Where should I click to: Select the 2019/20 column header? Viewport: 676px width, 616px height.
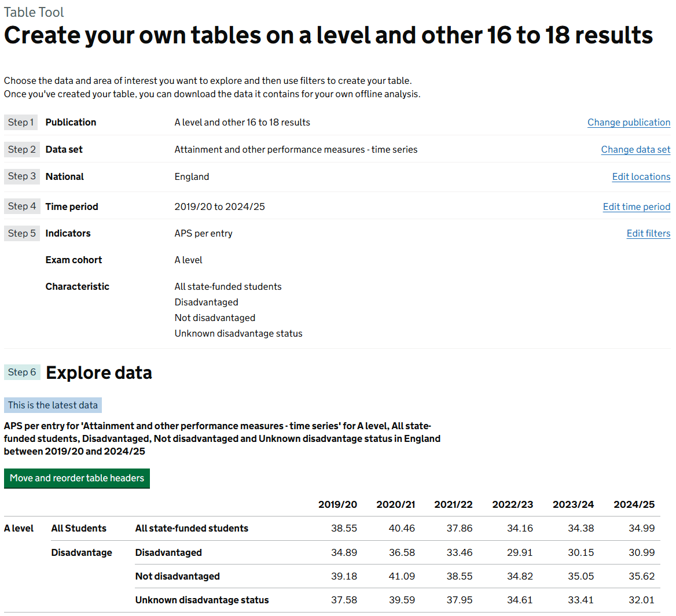coord(337,504)
